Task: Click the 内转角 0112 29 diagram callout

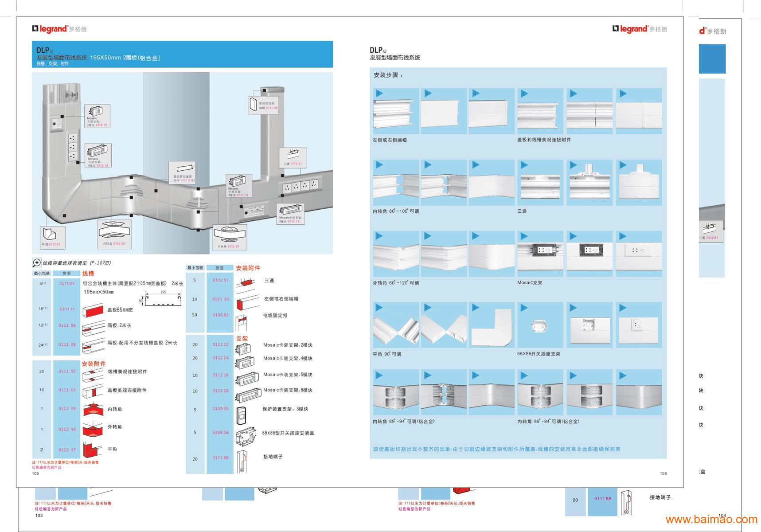Action: pyautogui.click(x=115, y=234)
